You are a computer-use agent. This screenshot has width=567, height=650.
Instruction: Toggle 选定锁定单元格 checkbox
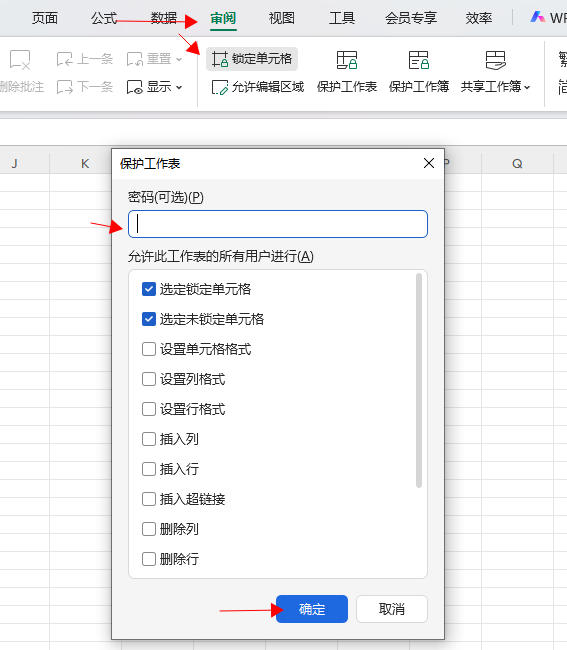click(149, 289)
